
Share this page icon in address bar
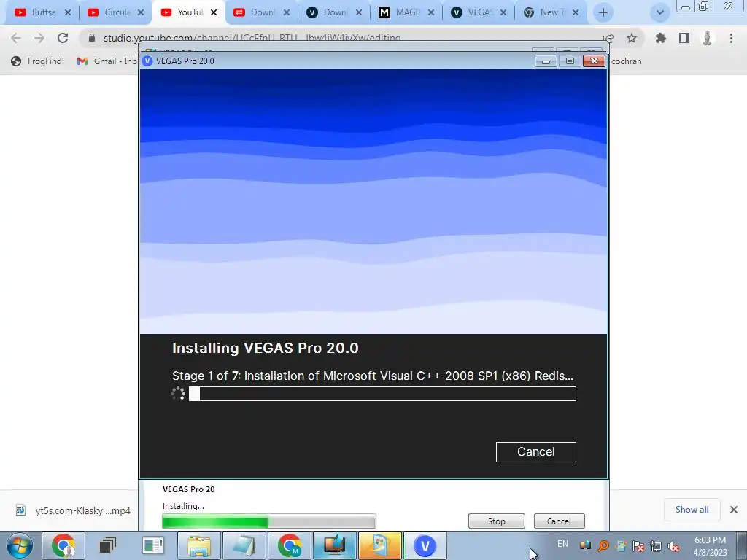click(x=608, y=38)
